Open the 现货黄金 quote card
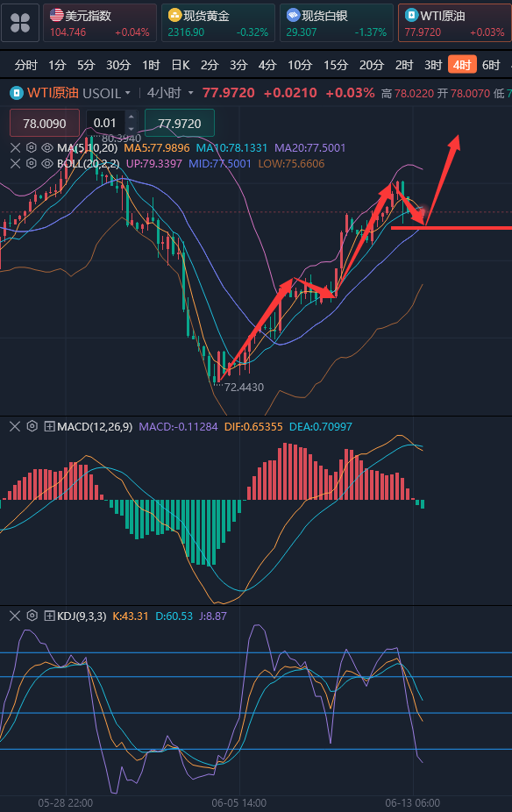The image size is (512, 812). (x=218, y=23)
